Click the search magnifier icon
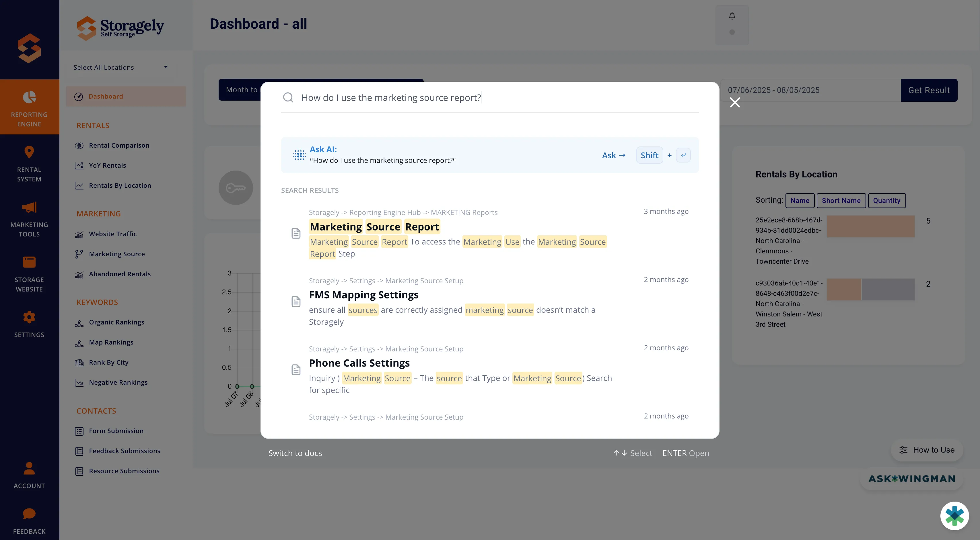Screen dimensions: 980x540 [288, 98]
